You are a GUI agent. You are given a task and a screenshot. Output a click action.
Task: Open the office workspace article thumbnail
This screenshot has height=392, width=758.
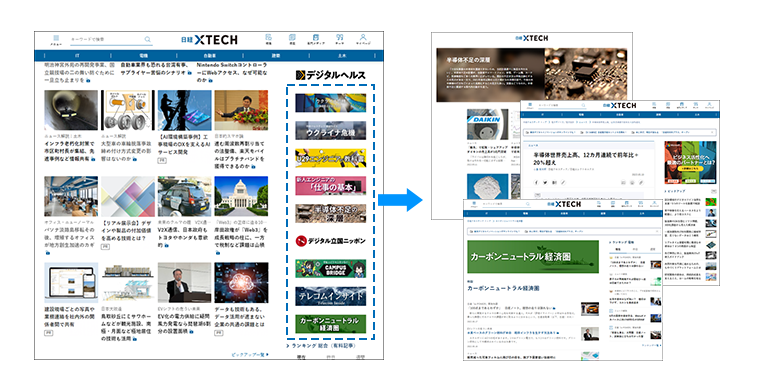point(71,196)
